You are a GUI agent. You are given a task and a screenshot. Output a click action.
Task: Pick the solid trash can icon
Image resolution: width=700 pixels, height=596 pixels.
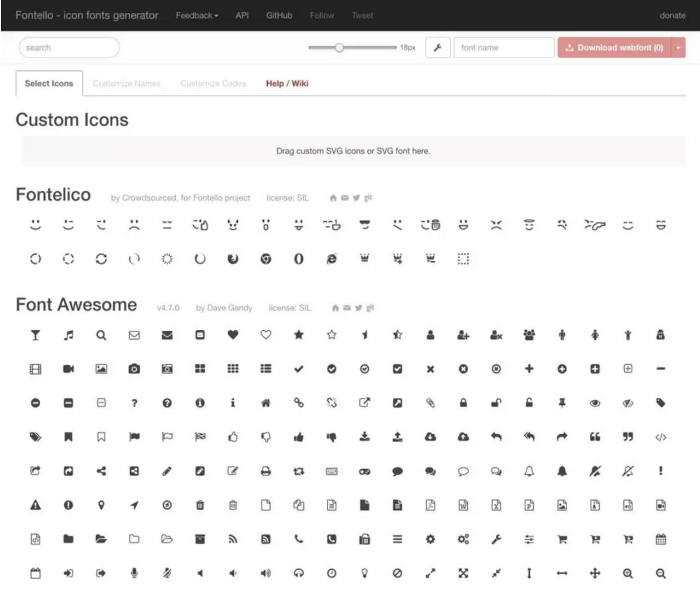pos(200,505)
